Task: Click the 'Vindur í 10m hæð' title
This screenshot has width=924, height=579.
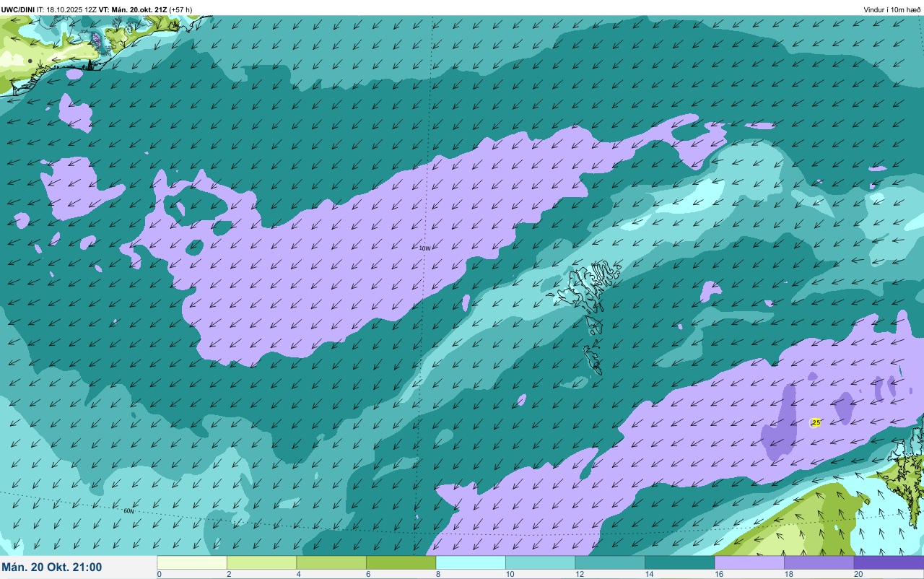Action: 892,9
